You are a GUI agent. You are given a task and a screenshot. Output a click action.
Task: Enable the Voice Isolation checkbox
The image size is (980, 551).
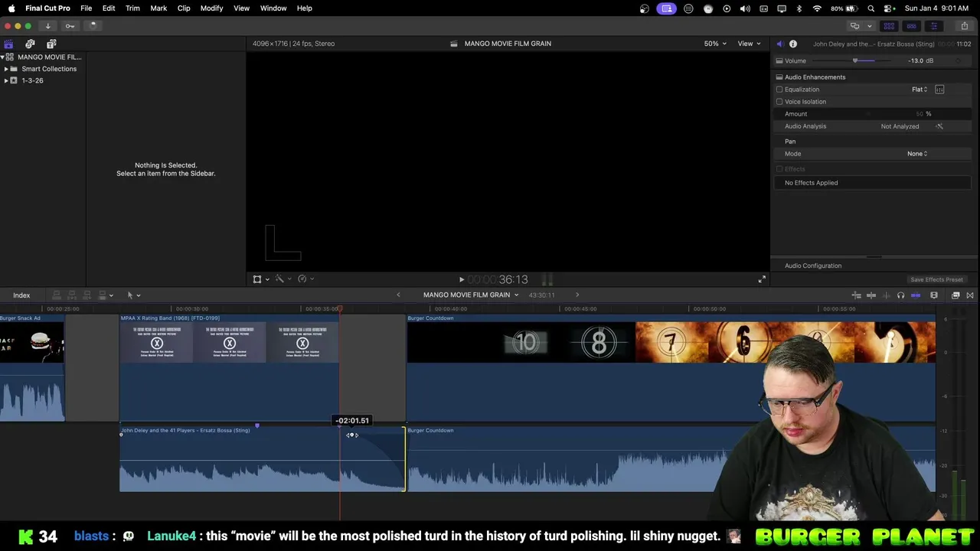click(779, 102)
